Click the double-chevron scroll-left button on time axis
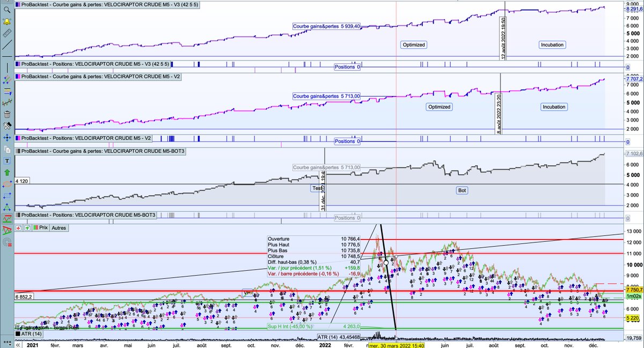The width and height of the screenshot is (644, 348). coord(18,345)
